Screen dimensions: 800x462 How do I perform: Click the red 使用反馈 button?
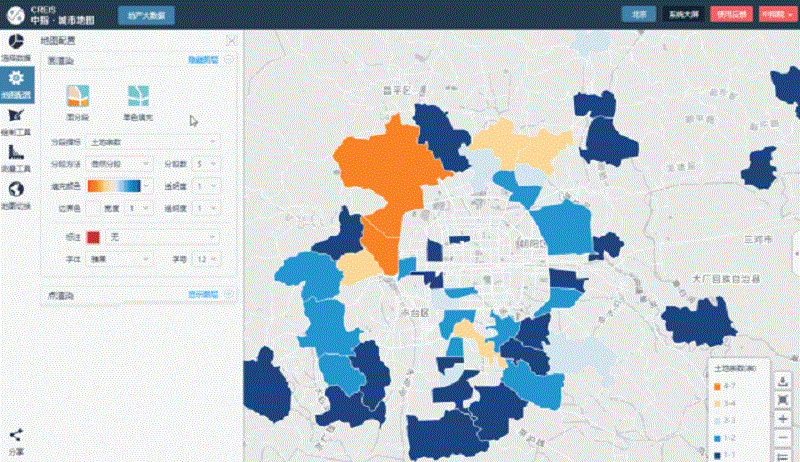coord(729,15)
